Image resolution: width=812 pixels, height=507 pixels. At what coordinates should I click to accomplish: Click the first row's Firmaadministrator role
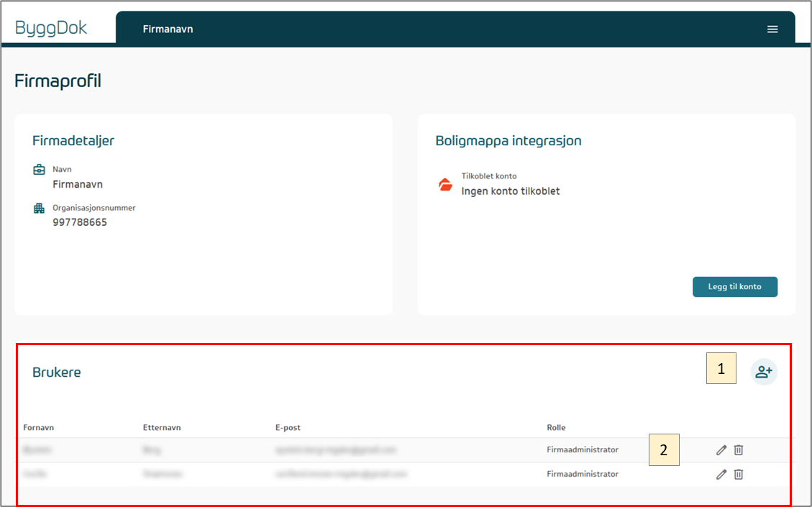pos(582,449)
